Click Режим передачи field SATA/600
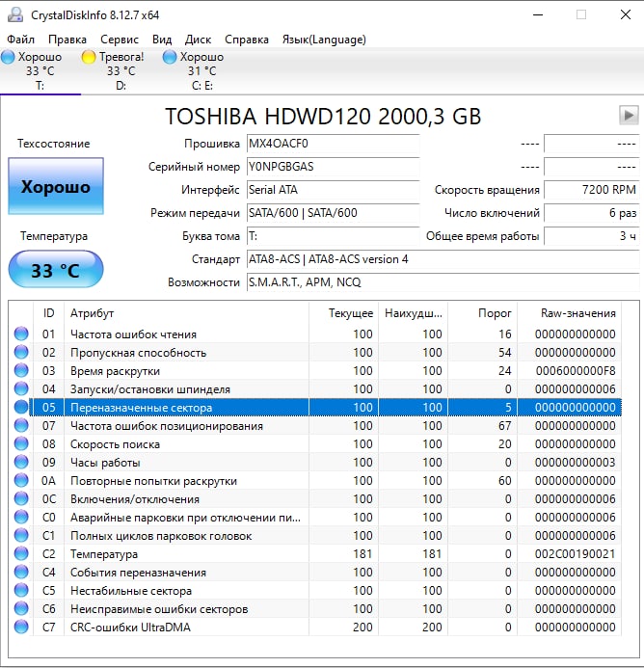Screen dimensions: 644x668 [x=334, y=213]
